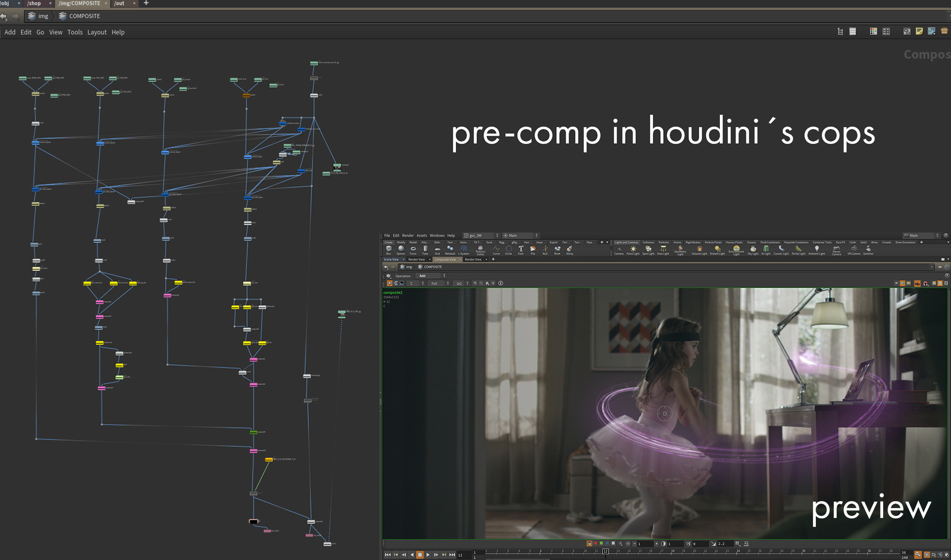Add a Distant Light
The image size is (951, 560).
(x=717, y=250)
